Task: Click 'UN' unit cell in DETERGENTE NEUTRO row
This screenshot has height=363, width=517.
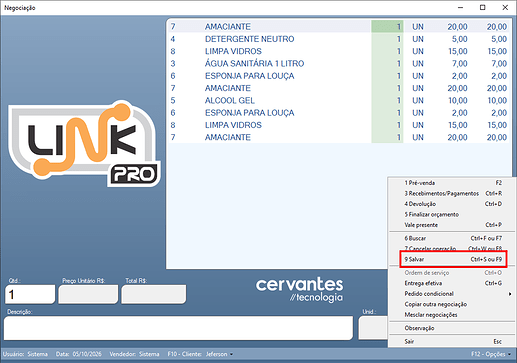Action: pyautogui.click(x=418, y=39)
